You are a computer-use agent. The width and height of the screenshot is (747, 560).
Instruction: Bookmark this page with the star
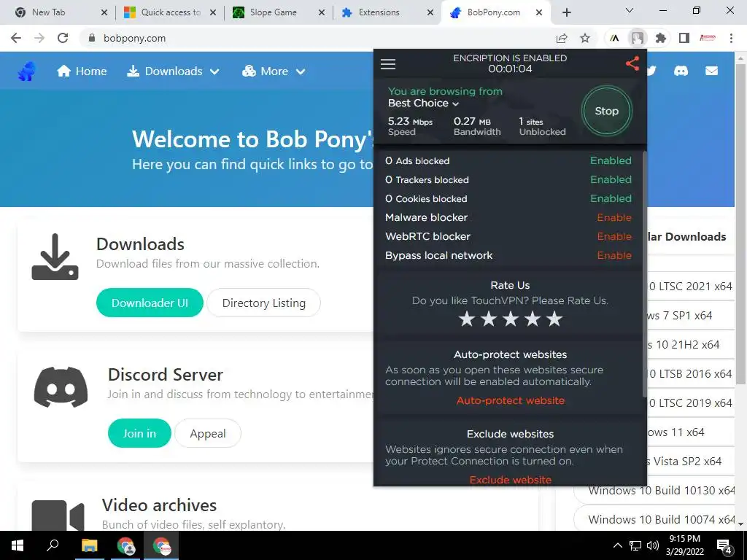point(585,38)
